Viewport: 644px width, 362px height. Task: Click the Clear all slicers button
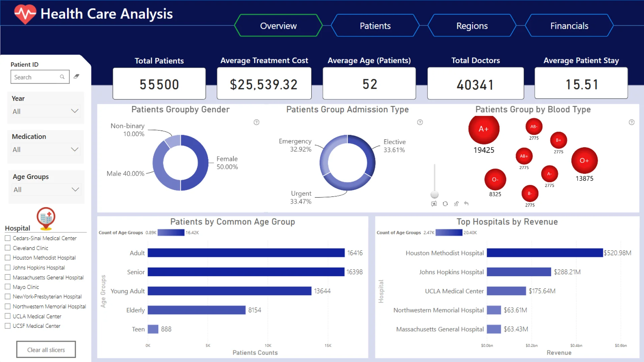pos(46,350)
